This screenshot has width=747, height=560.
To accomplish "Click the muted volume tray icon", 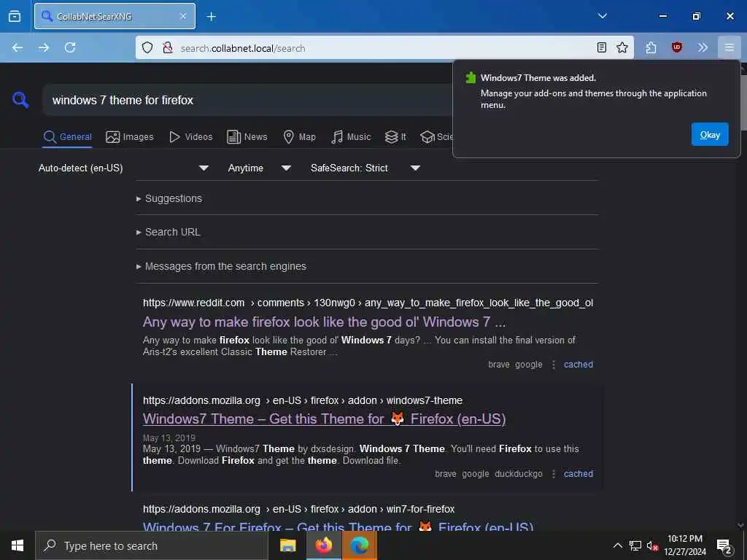I will pyautogui.click(x=652, y=545).
